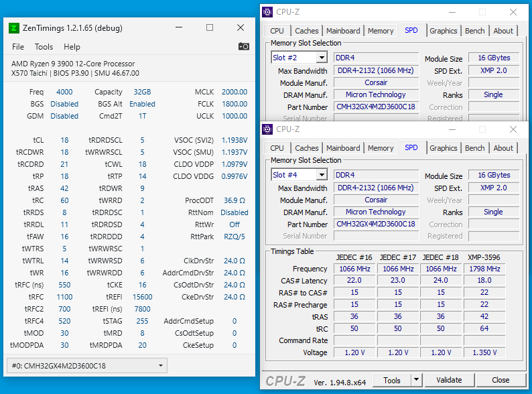The height and width of the screenshot is (394, 532).
Task: Click the purple CPU-Z icon in upper window
Action: [x=267, y=12]
